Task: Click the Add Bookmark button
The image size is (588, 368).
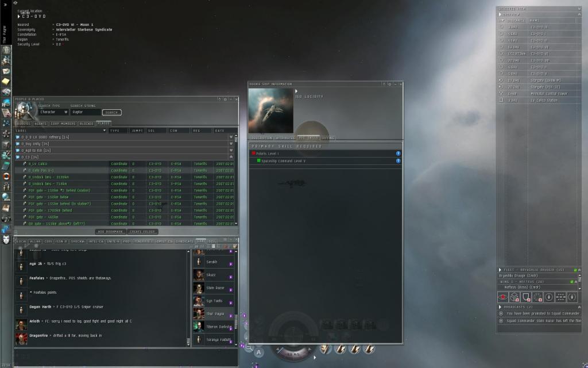Action: coord(109,231)
